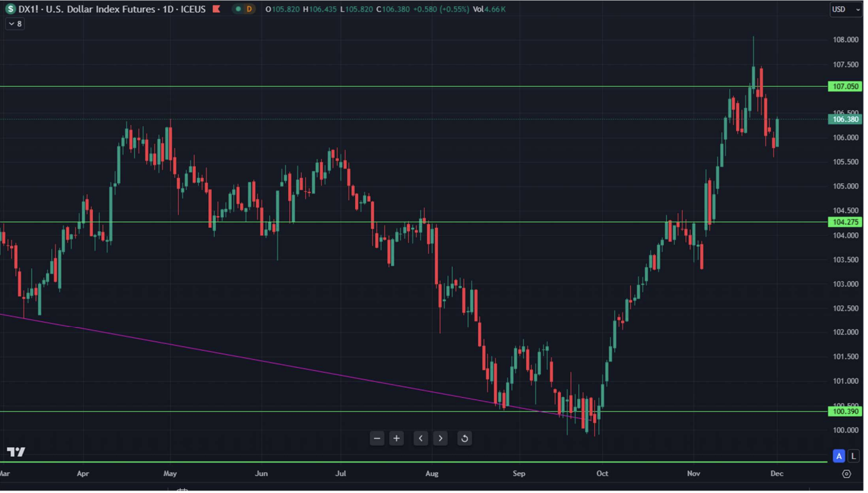Click the Vol 4.66 K value in legend
The height and width of the screenshot is (493, 868).
click(489, 9)
